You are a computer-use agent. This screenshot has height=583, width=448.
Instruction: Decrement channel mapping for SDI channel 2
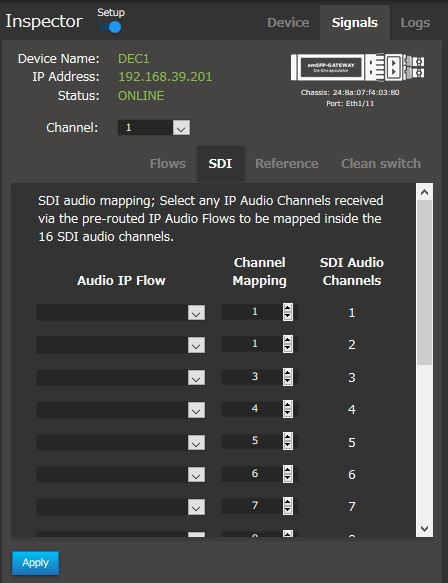pos(287,348)
